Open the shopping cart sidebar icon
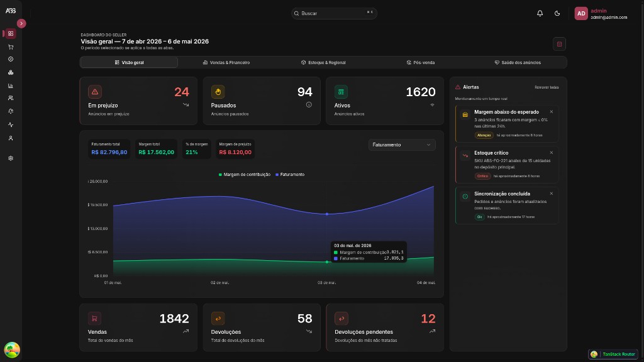Screen dimensions: 644x362 pyautogui.click(x=11, y=47)
